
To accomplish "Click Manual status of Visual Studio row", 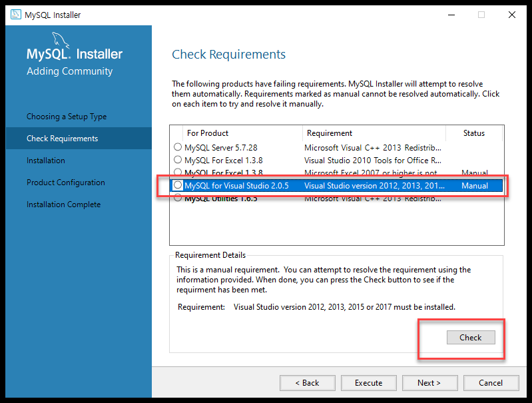I will click(x=475, y=186).
